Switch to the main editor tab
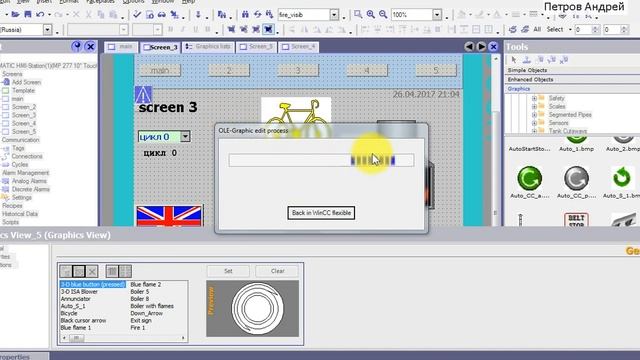Screen dimensions: 640x360 click(x=121, y=47)
